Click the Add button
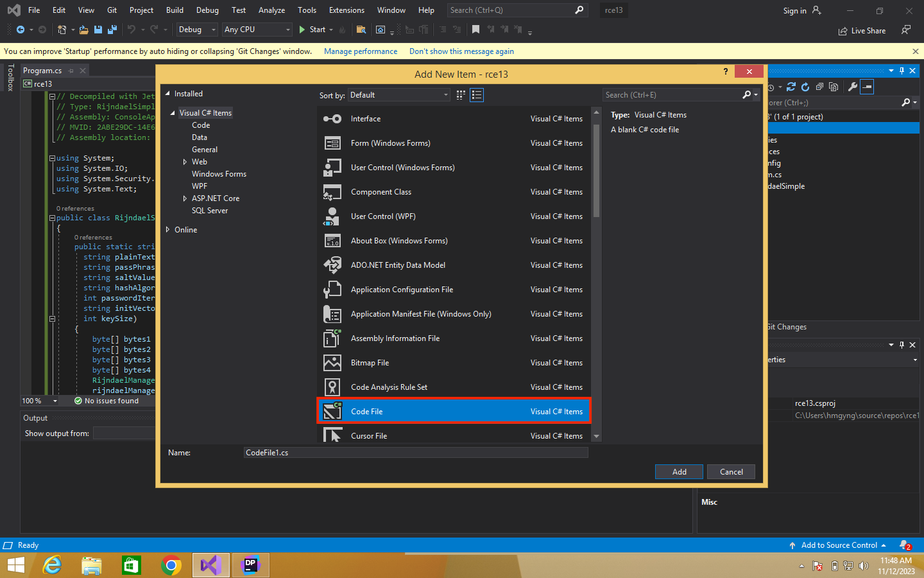Screen dimensions: 924x578 (x=679, y=472)
